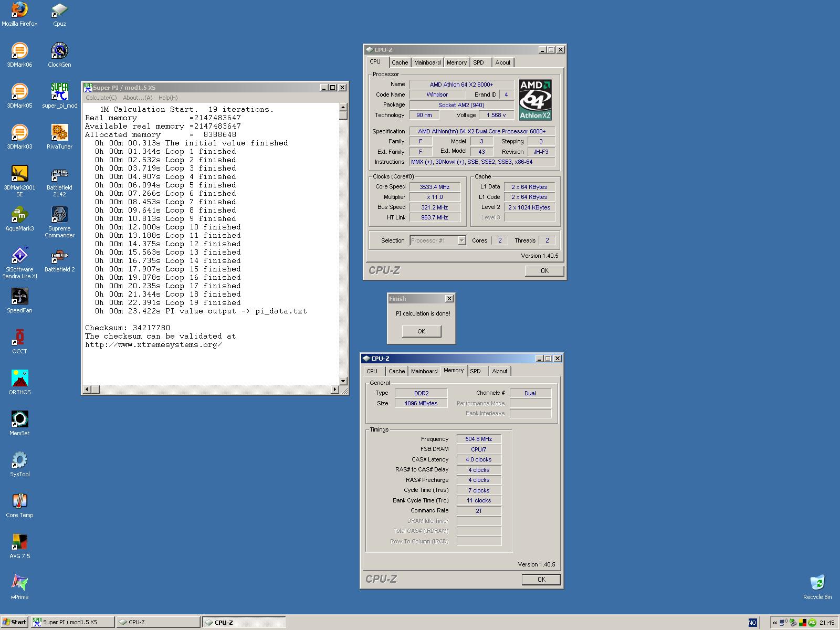Open 3DMark2001 SE desktop icon
This screenshot has height=630, width=840.
(x=19, y=181)
